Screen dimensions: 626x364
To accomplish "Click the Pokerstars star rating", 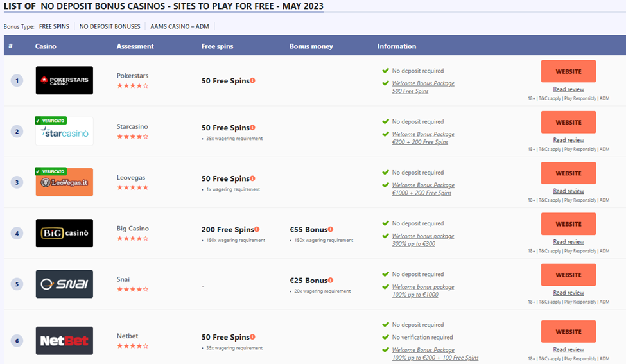I will pyautogui.click(x=132, y=86).
